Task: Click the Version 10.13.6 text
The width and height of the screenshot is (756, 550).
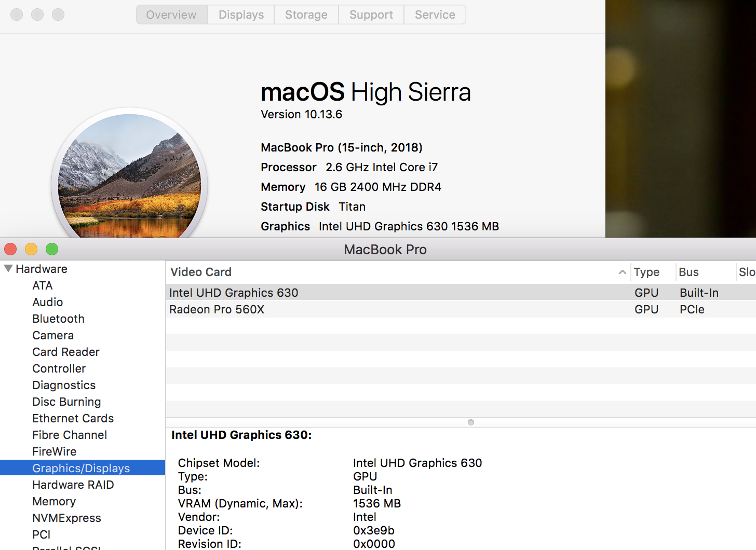Action: pos(301,114)
